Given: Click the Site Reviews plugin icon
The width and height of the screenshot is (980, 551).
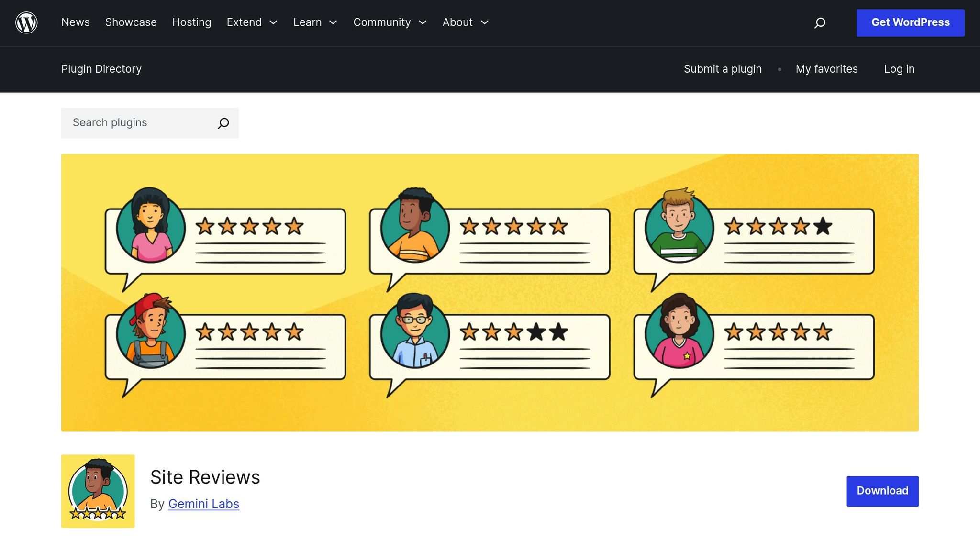Looking at the screenshot, I should pyautogui.click(x=98, y=491).
